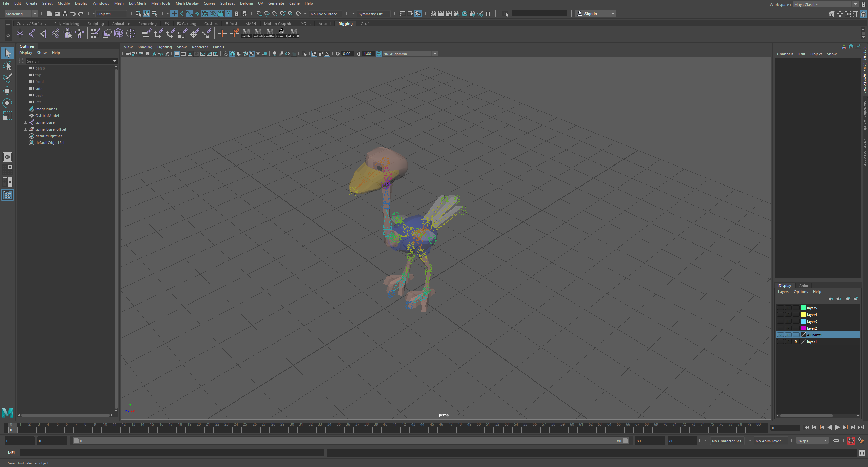Click the Save Scene icon
868x467 pixels.
tap(65, 14)
